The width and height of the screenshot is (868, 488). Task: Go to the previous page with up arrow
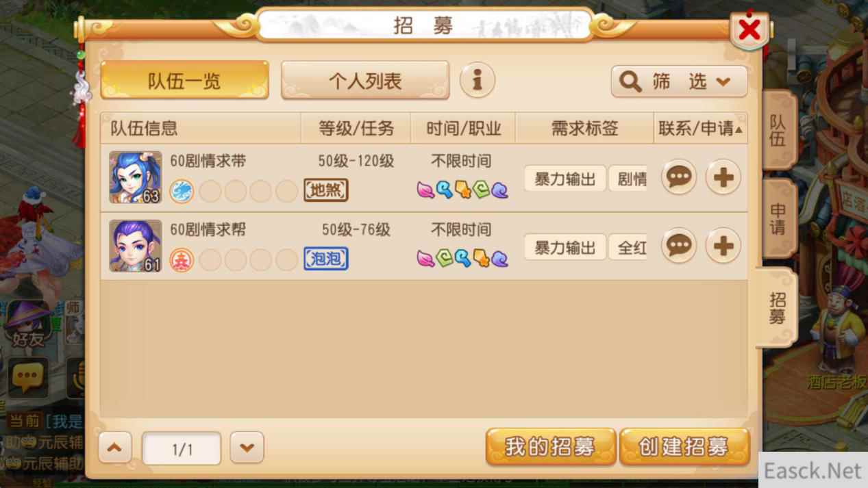pos(115,448)
